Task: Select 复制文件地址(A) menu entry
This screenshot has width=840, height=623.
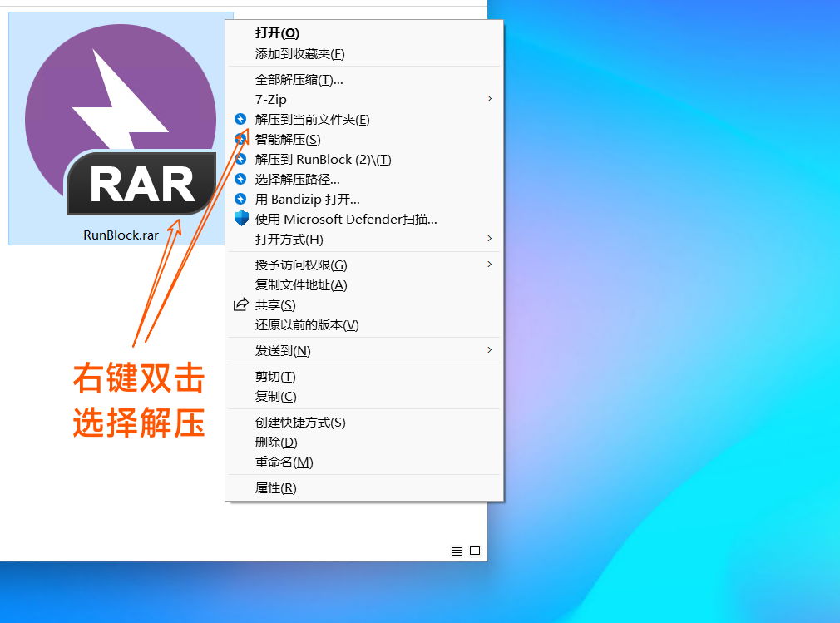Action: pos(364,284)
